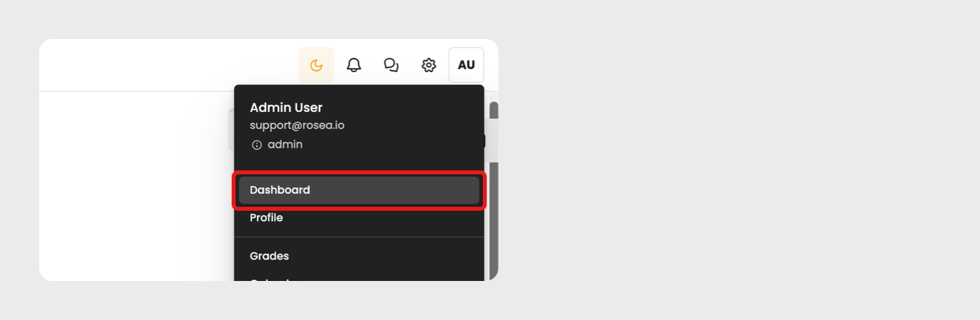980x320 pixels.
Task: Click the support@rosea.io email text
Action: tap(297, 125)
